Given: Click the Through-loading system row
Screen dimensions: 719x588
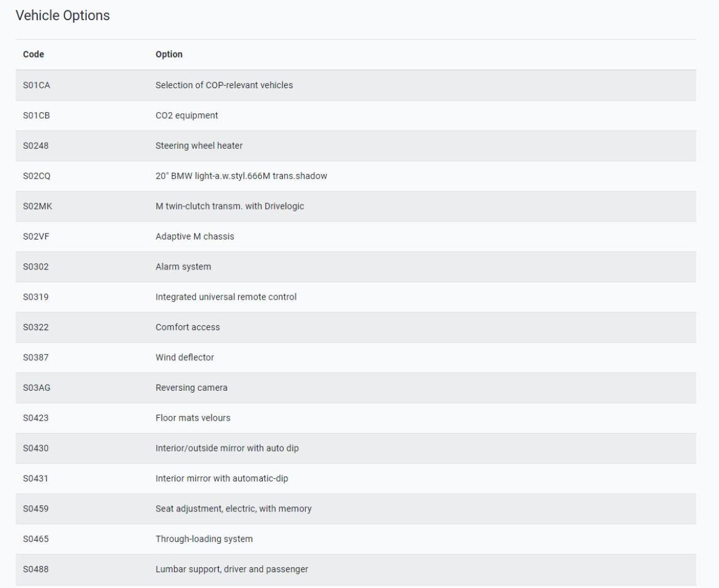Looking at the screenshot, I should tap(356, 540).
